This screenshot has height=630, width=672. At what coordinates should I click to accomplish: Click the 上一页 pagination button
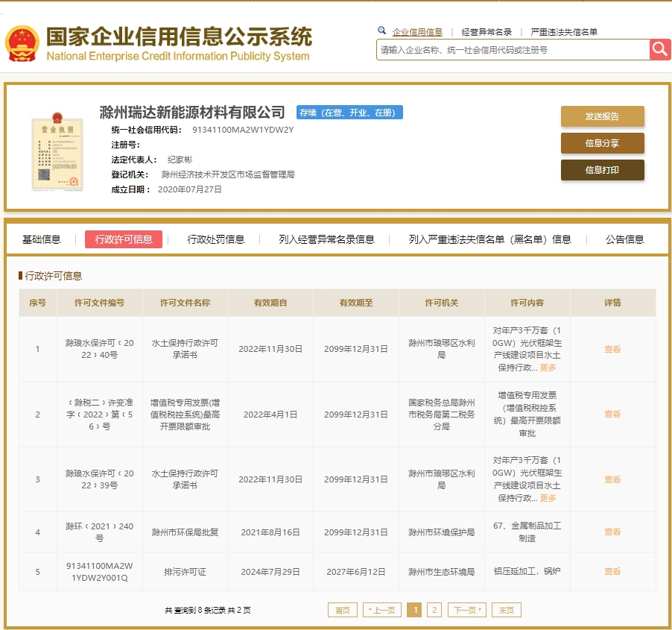(x=382, y=610)
